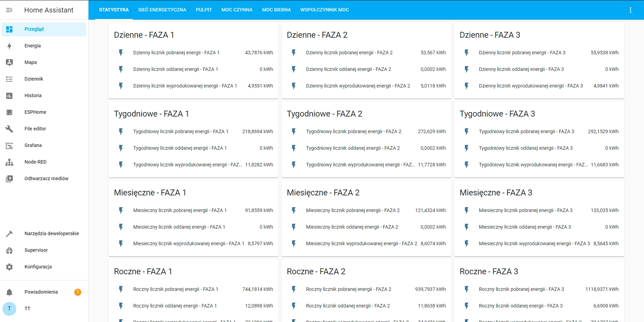
Task: Open the Narzędzia deweloperskie hammer icon
Action: 9,234
